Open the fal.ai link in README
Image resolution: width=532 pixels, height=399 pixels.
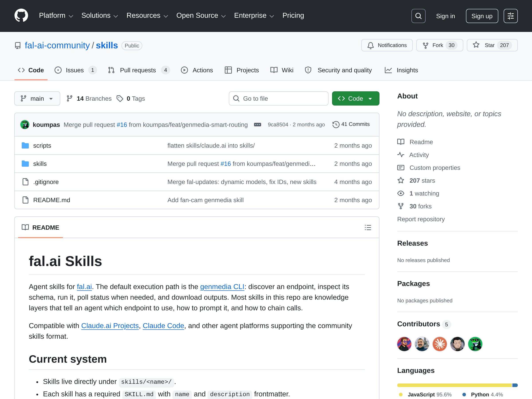[84, 287]
